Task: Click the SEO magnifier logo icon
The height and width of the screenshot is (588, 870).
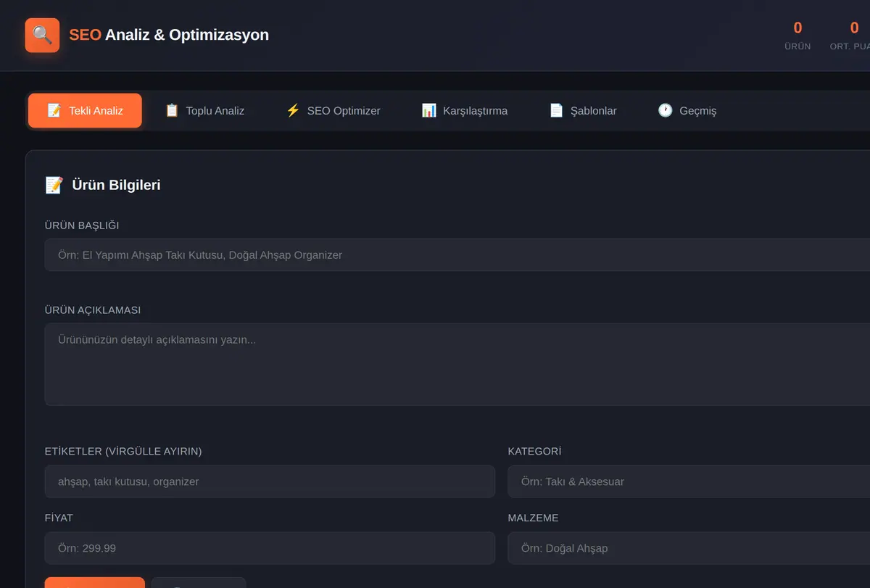Action: point(42,35)
